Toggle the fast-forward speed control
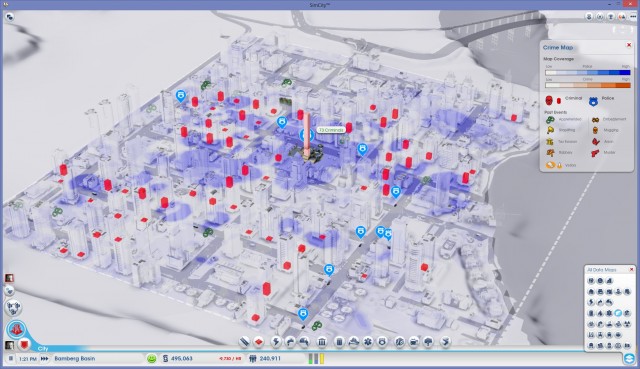 click(x=44, y=359)
